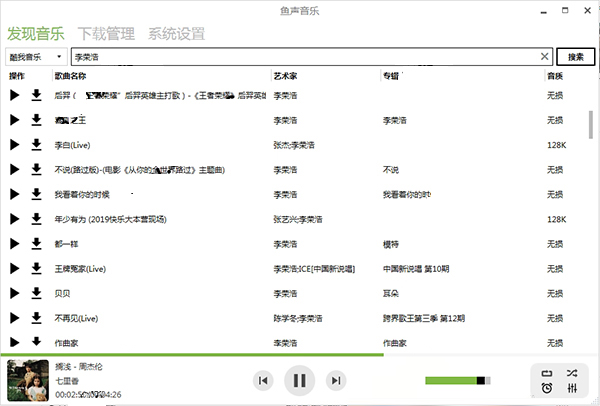Select artist 张杰李荣浩 cell
The height and width of the screenshot is (406, 600).
294,145
